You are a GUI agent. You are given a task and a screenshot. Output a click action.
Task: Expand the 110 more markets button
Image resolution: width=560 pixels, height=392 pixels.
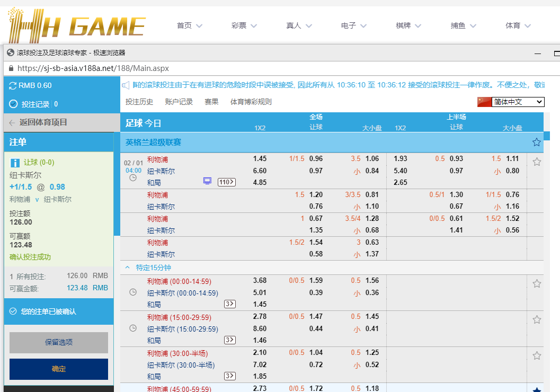227,182
